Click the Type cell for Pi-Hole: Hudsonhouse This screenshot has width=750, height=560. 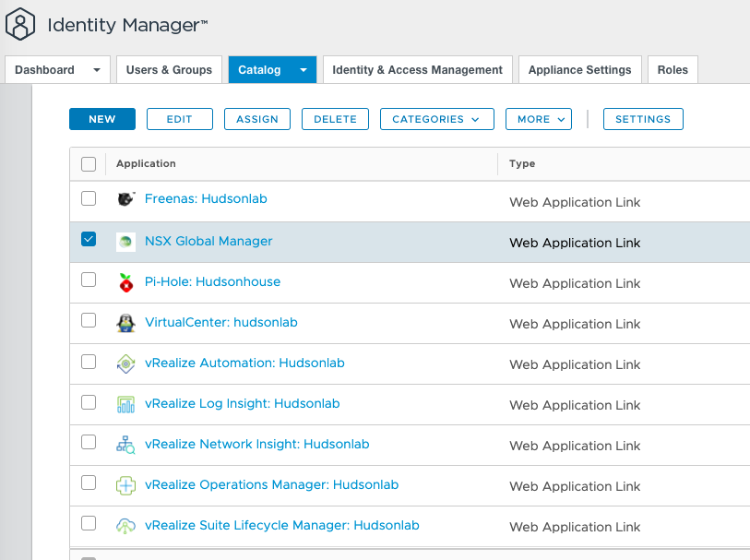click(575, 283)
